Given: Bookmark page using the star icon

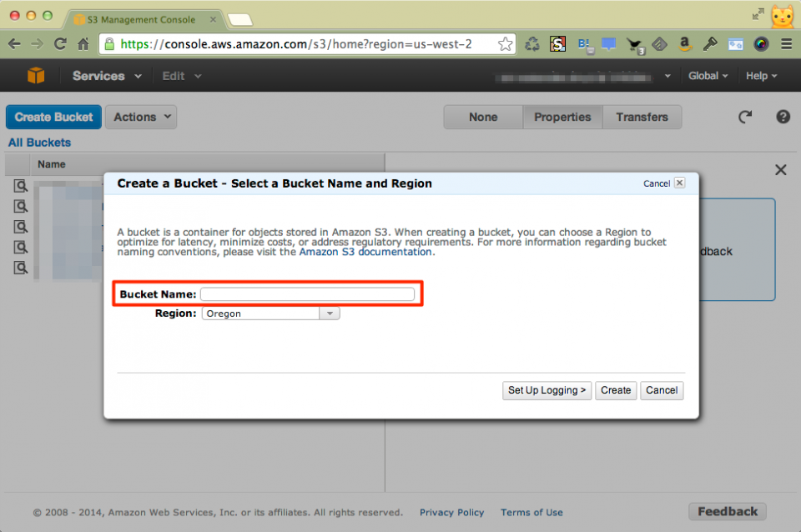Looking at the screenshot, I should pyautogui.click(x=505, y=44).
